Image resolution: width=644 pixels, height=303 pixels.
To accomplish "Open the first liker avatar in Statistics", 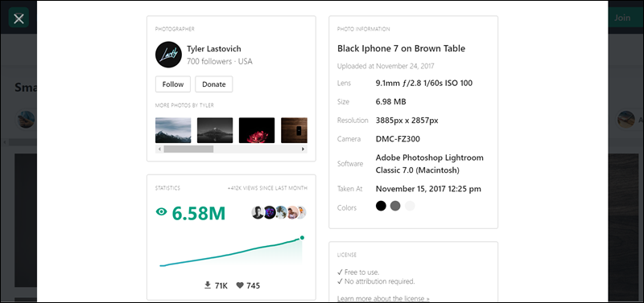I will coord(257,212).
